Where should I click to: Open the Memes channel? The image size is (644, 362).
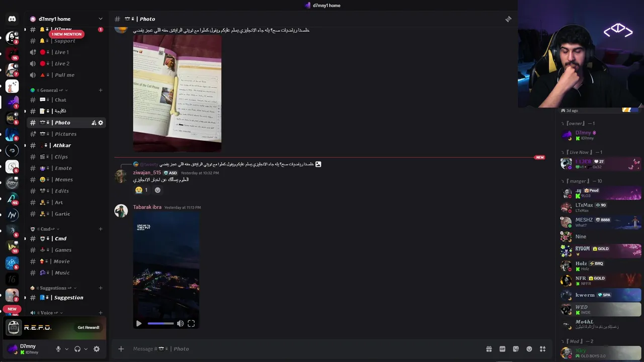pyautogui.click(x=66, y=179)
